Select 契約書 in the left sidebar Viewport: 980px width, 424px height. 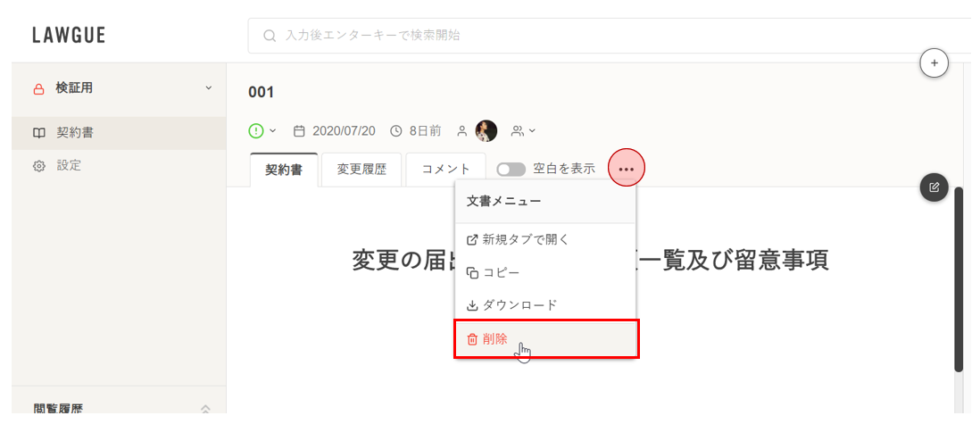[75, 133]
